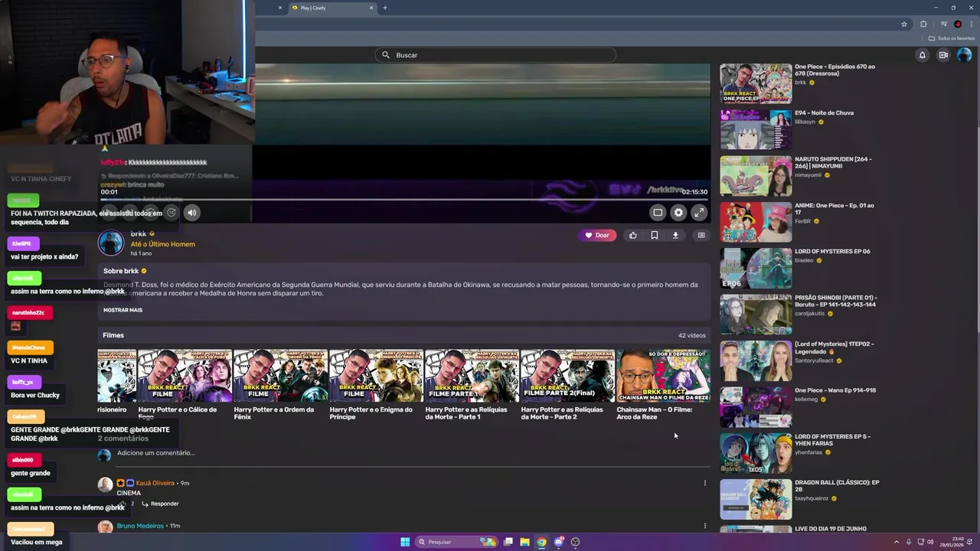
Task: Click the taskbar Pesquisar search box
Action: tap(456, 542)
